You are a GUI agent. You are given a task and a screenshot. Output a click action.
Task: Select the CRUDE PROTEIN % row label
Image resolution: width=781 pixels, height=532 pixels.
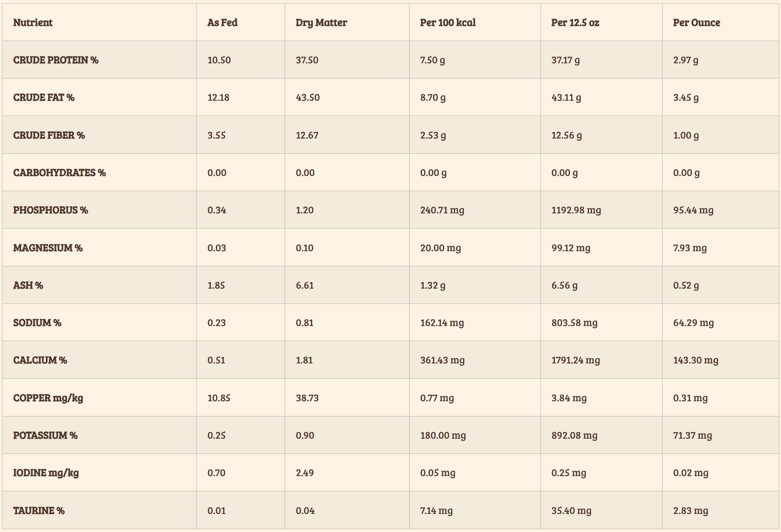click(x=56, y=60)
